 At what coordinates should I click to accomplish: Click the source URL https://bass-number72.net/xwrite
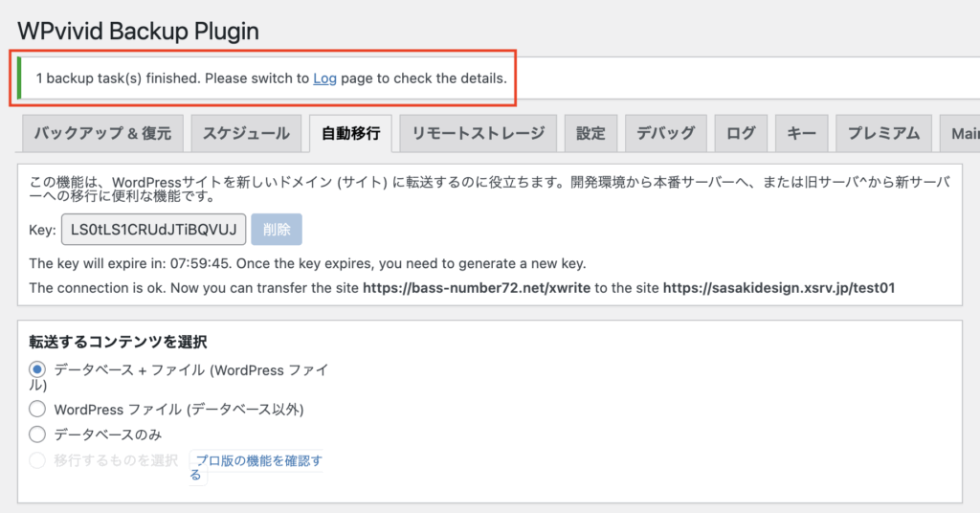click(477, 288)
